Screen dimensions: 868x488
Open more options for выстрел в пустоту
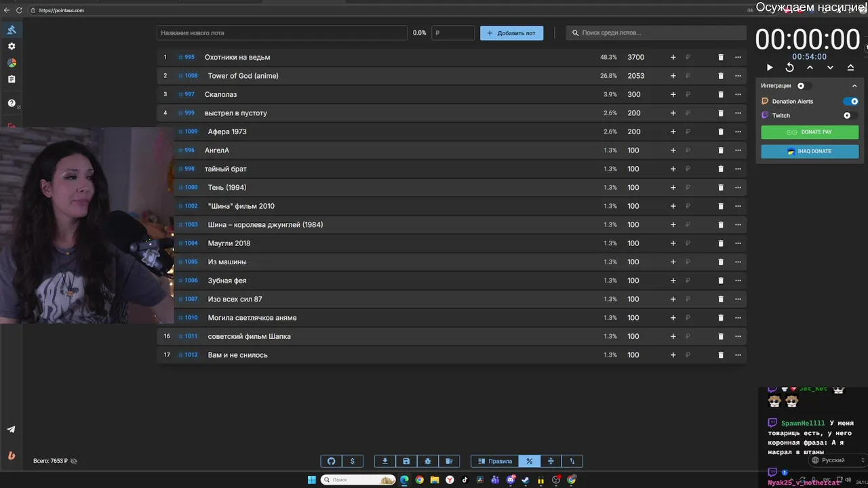[738, 113]
